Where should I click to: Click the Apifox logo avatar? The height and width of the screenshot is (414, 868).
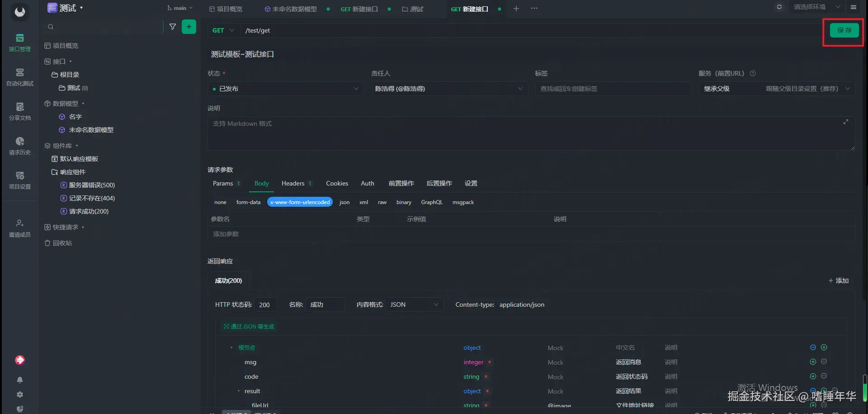pos(20,12)
